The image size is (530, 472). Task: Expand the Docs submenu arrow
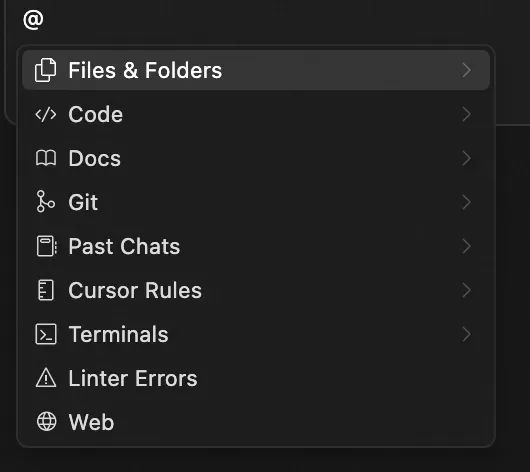466,158
